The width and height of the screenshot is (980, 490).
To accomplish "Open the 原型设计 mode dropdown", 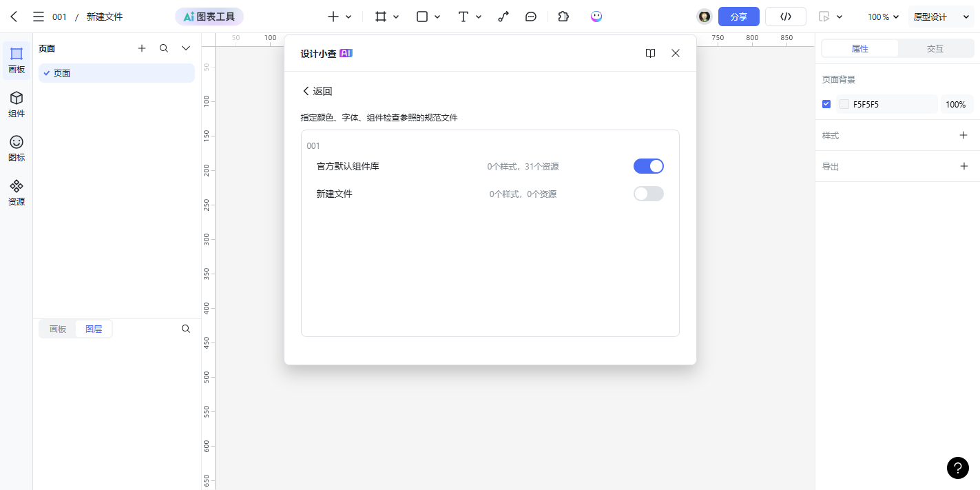I will pos(939,16).
